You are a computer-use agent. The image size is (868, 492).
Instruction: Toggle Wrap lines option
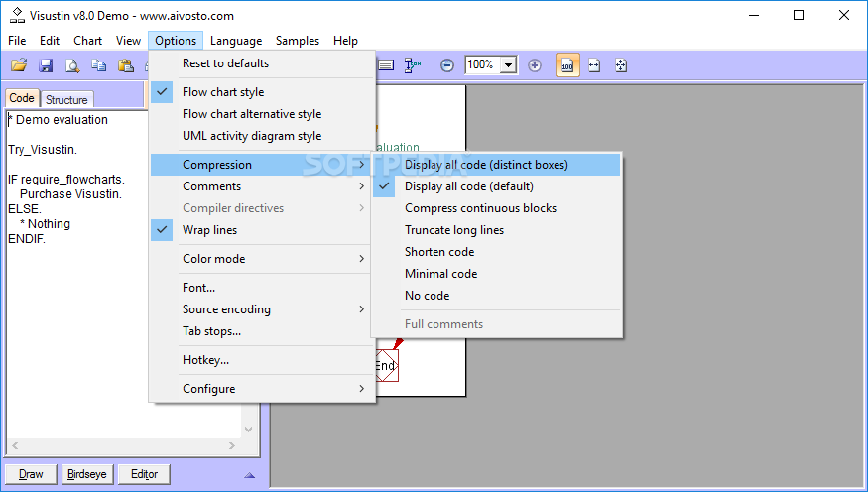260,230
